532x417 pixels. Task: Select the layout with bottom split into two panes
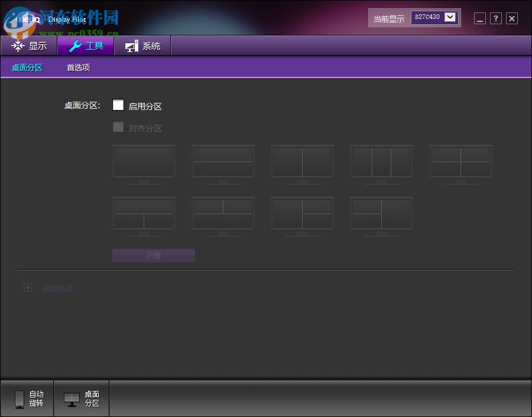click(144, 214)
